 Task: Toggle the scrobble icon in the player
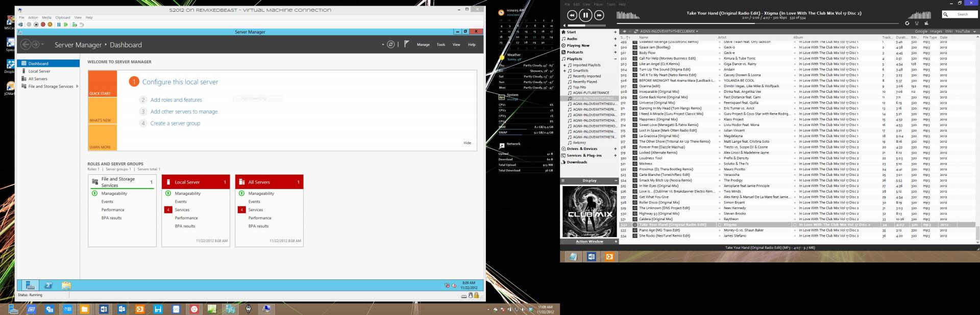pyautogui.click(x=917, y=23)
